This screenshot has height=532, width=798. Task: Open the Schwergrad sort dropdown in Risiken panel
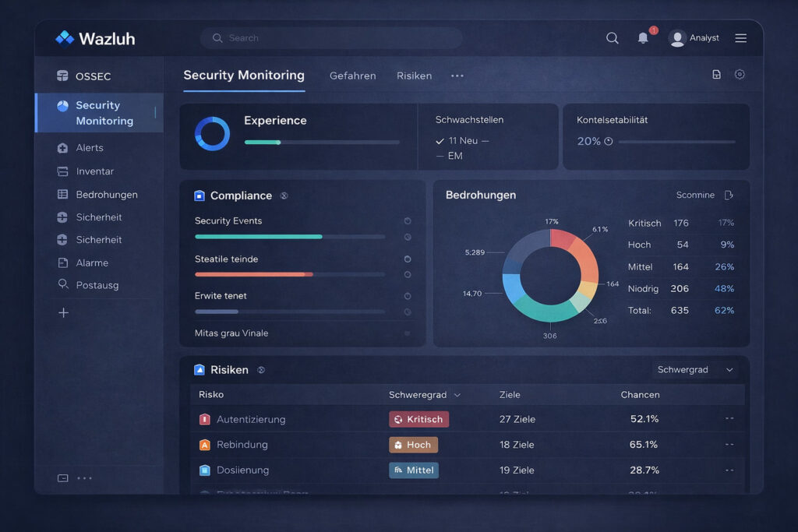coord(696,369)
